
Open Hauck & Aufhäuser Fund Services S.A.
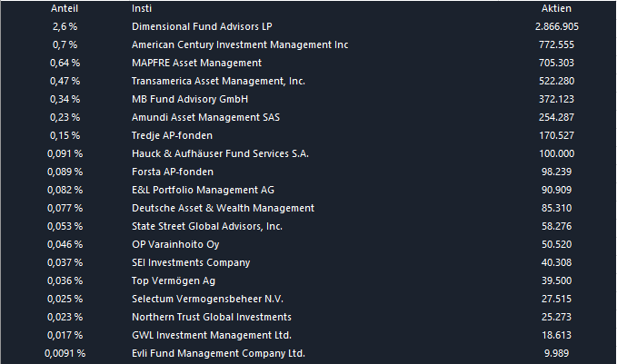coord(220,153)
